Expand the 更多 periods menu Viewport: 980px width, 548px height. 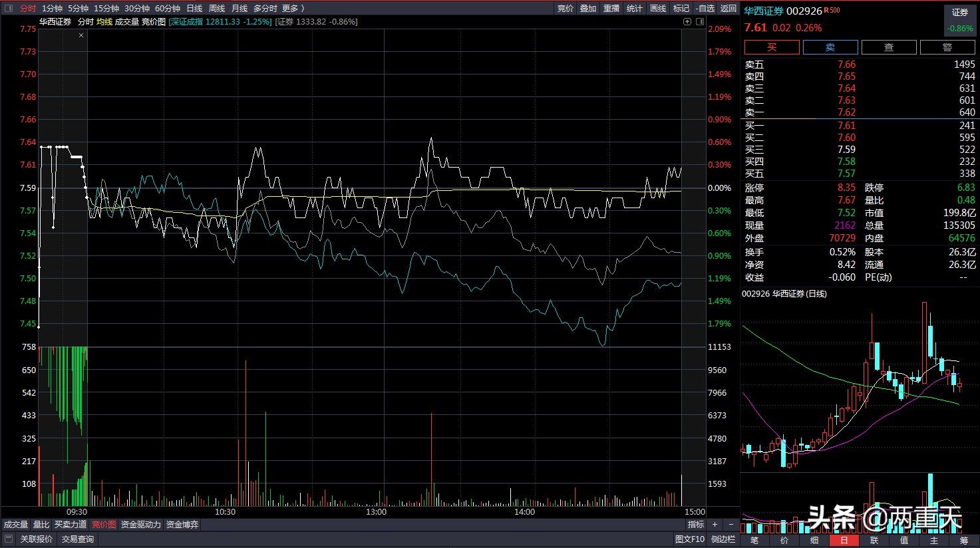(293, 8)
